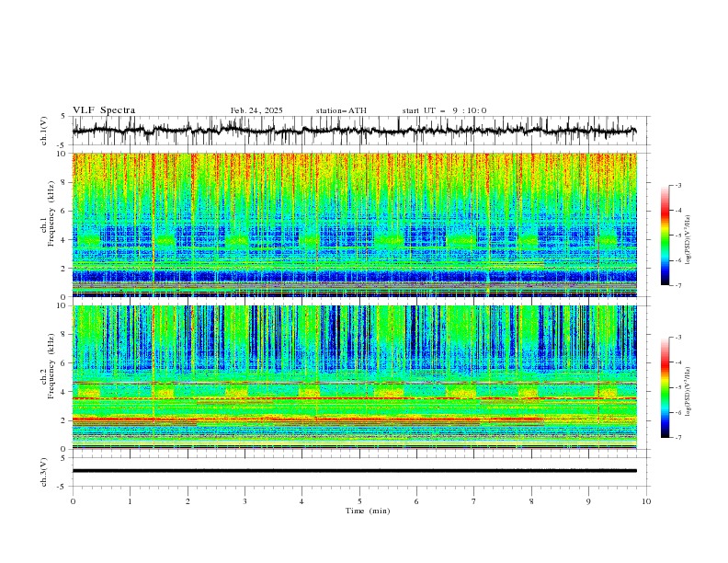Click the ch.1 spectrogram color scale bar
Screen dimensions: 728x563
coord(665,236)
